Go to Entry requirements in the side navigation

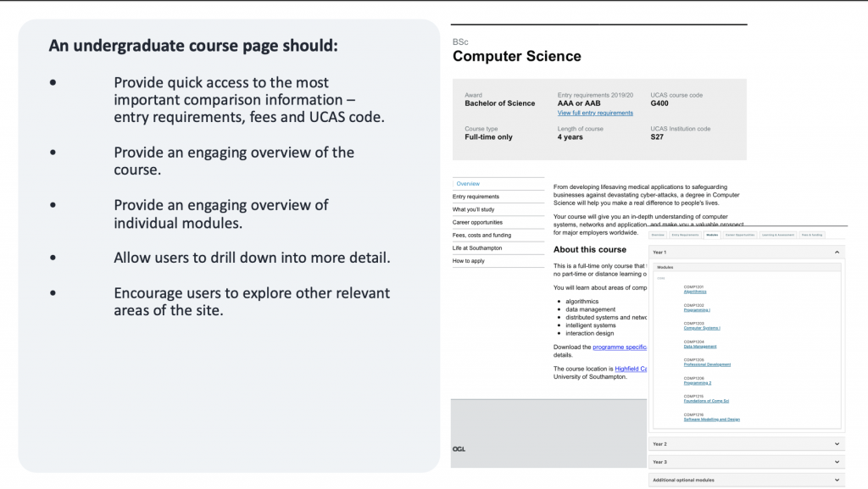476,197
